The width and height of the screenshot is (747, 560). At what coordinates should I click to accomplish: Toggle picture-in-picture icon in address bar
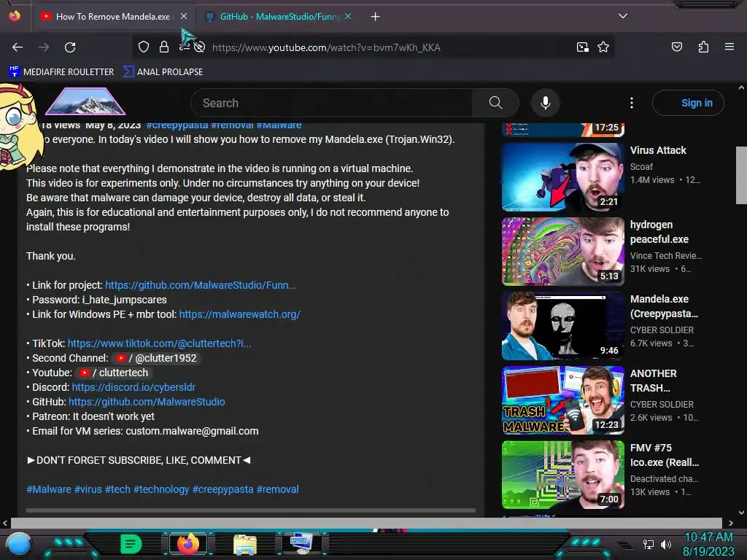click(x=583, y=47)
